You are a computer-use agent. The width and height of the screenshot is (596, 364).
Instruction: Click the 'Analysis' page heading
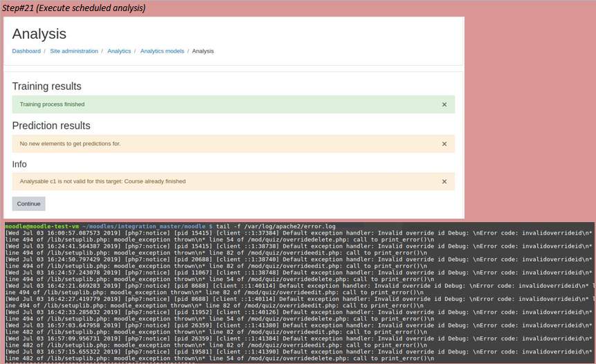coord(39,34)
